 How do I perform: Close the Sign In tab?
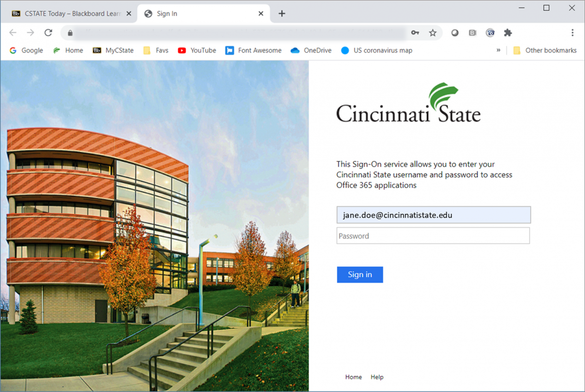(261, 14)
